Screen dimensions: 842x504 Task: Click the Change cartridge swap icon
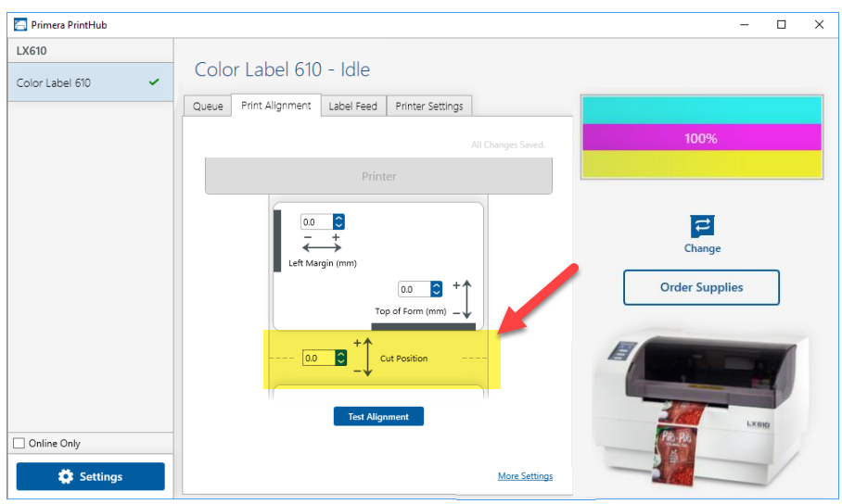[702, 226]
